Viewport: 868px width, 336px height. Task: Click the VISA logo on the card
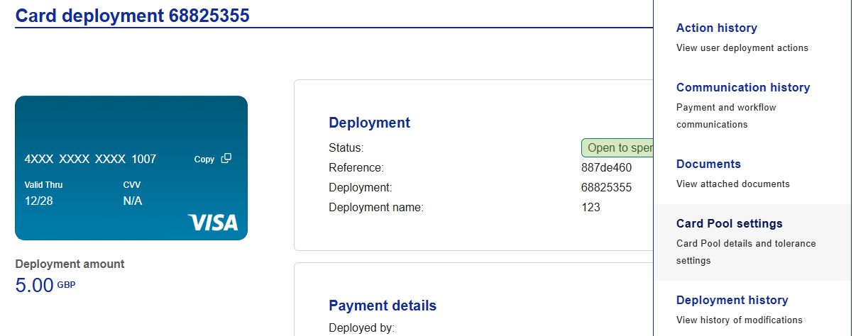coord(213,223)
